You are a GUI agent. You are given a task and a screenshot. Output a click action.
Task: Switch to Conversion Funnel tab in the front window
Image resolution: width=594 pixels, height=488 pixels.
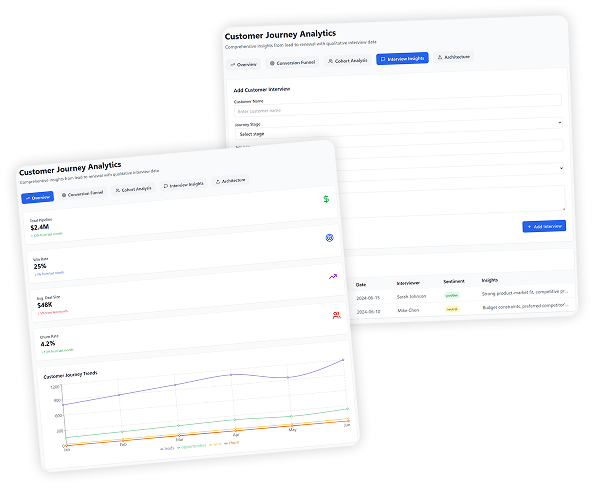pyautogui.click(x=83, y=193)
